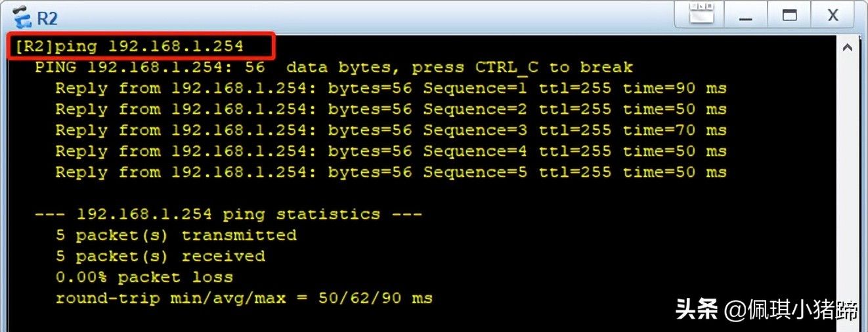868x332 pixels.
Task: Click the "0.00% packet loss" line
Action: tap(144, 277)
